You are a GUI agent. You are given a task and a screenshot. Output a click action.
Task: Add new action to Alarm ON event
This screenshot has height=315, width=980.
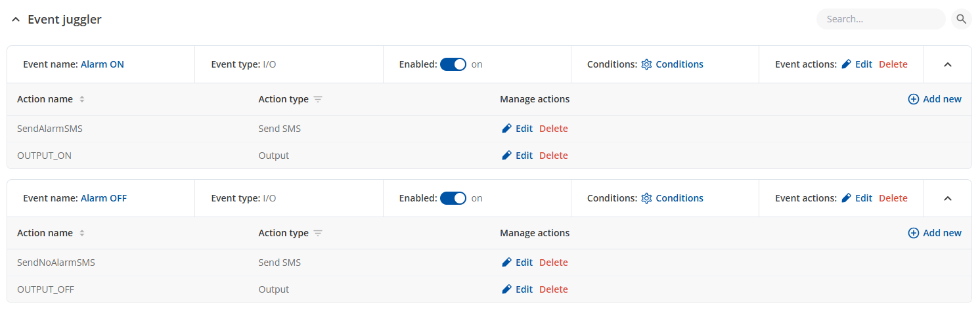[935, 99]
